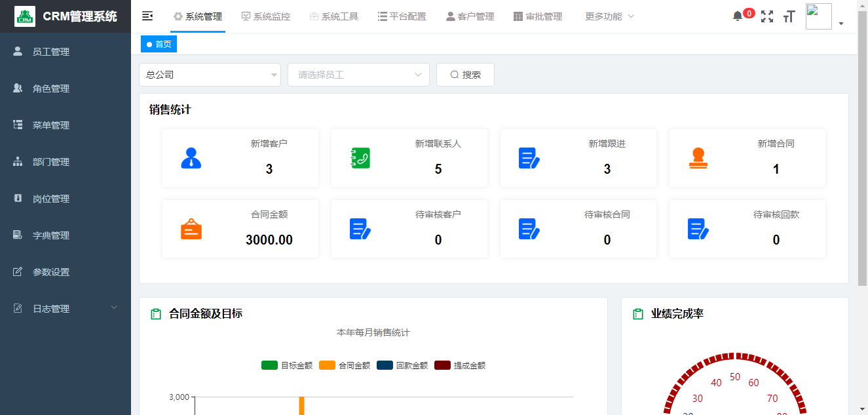
Task: Open the 请选择员工 employee dropdown
Action: pyautogui.click(x=358, y=75)
